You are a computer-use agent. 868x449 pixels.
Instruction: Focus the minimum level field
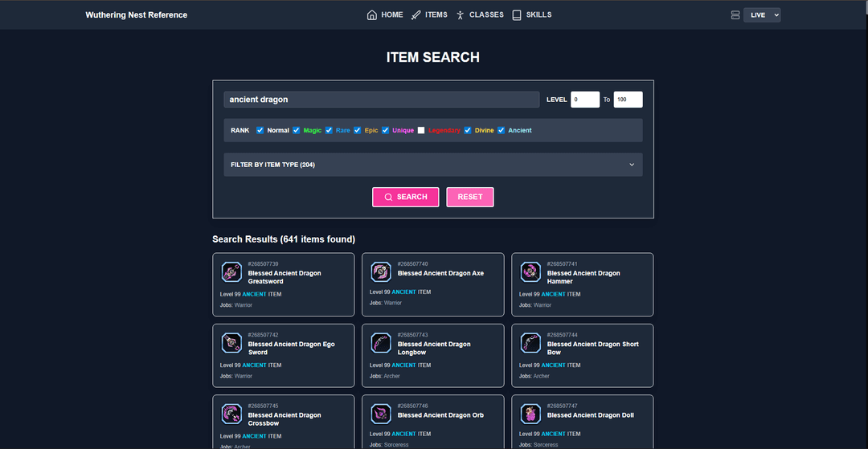coord(585,100)
